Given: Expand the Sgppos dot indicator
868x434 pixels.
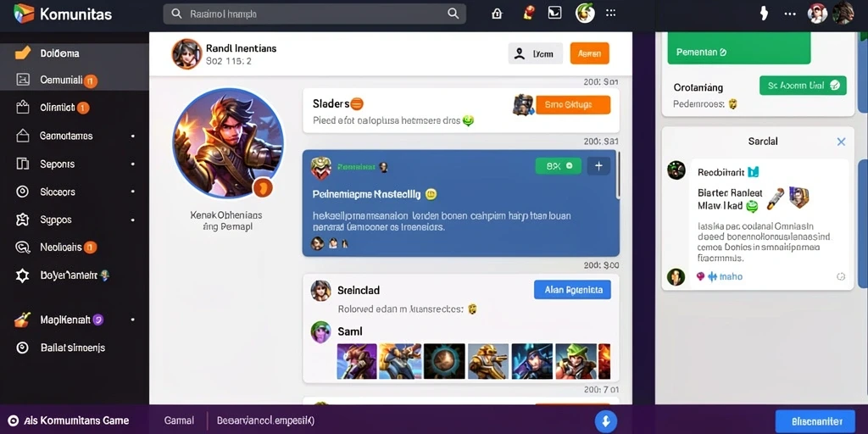Looking at the screenshot, I should point(133,220).
